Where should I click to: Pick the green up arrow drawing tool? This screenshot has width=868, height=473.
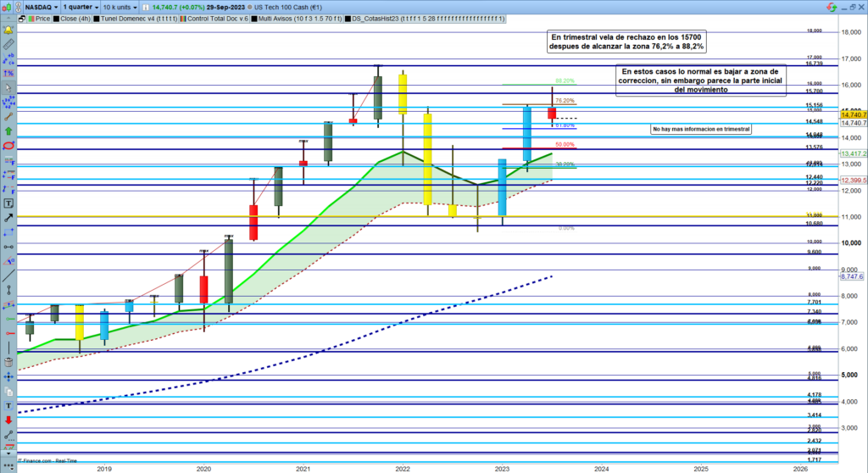tap(9, 131)
